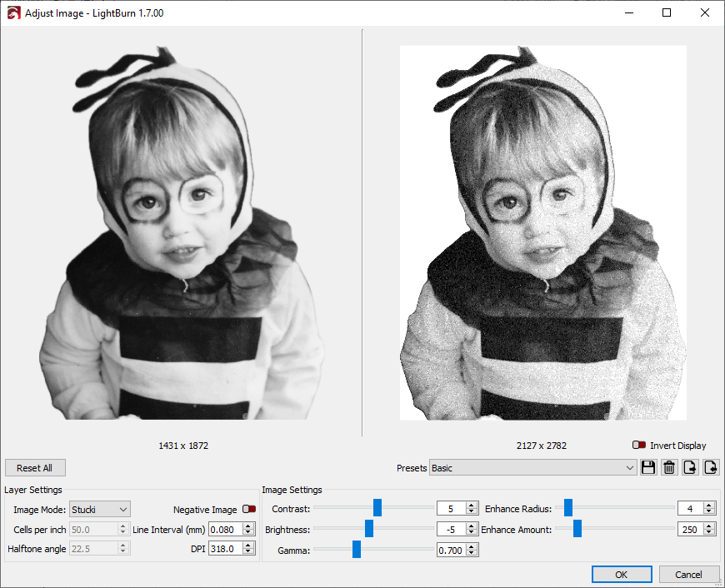The height and width of the screenshot is (588, 725).
Task: Cancel the Adjust Image dialog
Action: (x=689, y=574)
